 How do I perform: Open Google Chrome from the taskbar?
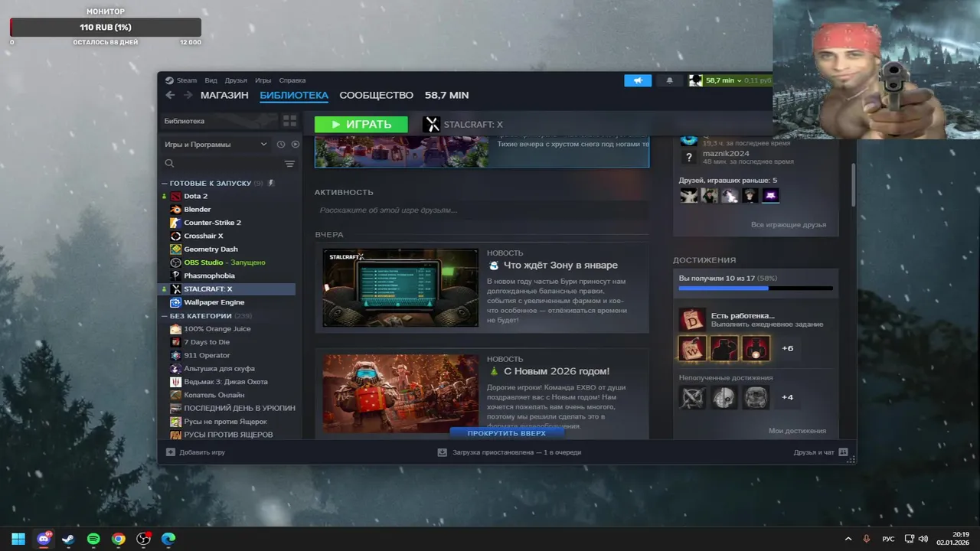(118, 539)
